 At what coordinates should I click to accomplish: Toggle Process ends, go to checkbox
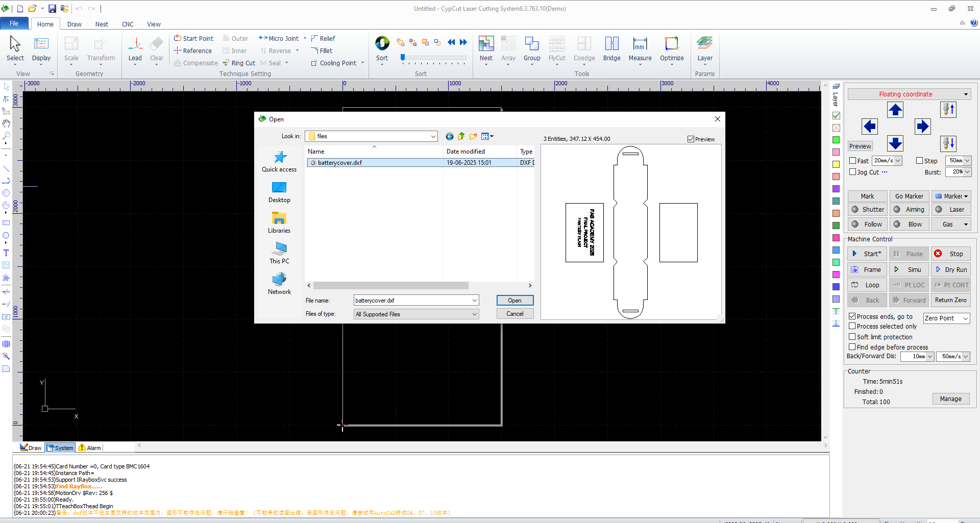[852, 316]
